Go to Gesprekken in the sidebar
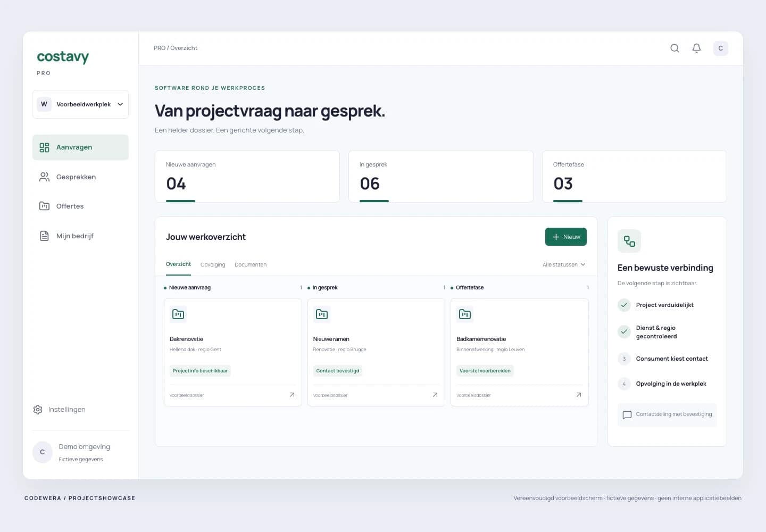The image size is (766, 532). point(80,177)
